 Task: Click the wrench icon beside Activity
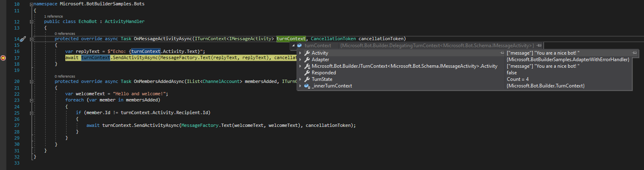coord(307,53)
